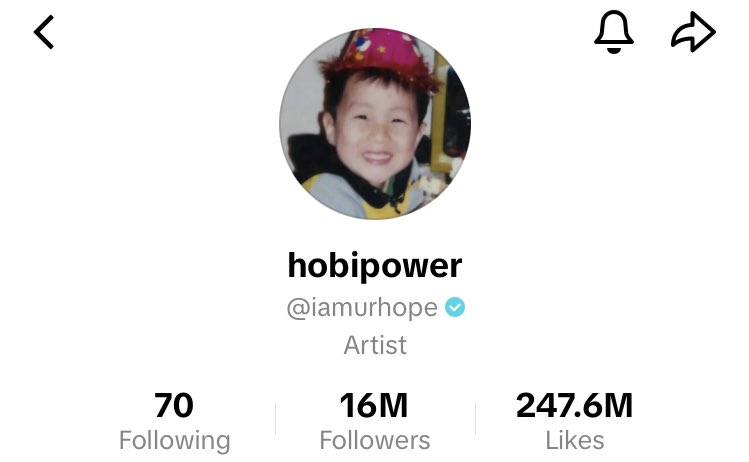Share this profile via the arrow icon
Viewport: 749px width, 462px height.
[x=693, y=32]
